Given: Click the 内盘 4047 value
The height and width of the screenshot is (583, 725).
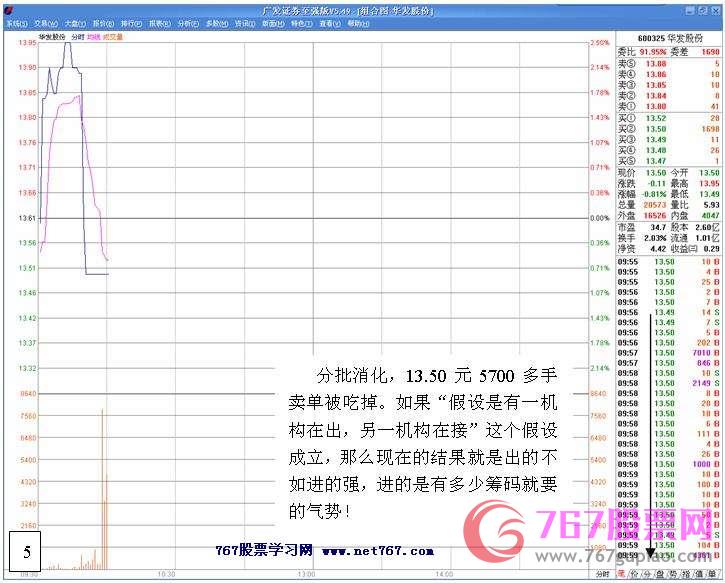Looking at the screenshot, I should (x=710, y=215).
